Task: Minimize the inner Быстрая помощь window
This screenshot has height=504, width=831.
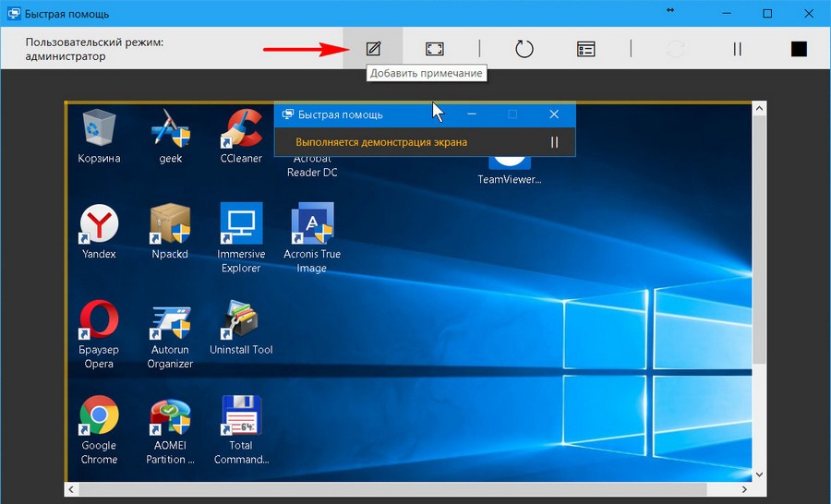Action: coord(471,114)
